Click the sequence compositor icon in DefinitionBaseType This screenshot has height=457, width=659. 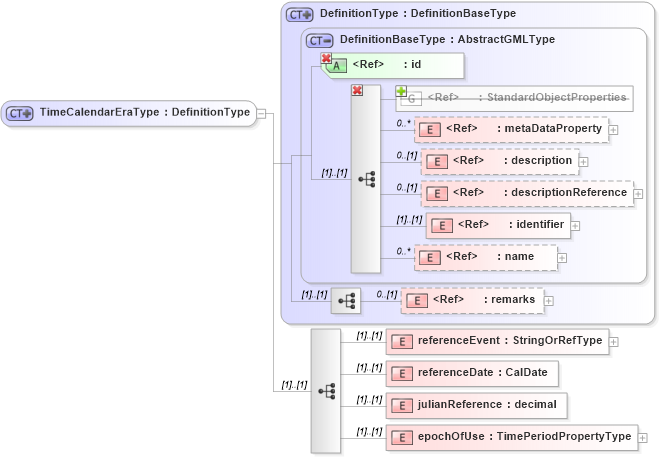[366, 179]
